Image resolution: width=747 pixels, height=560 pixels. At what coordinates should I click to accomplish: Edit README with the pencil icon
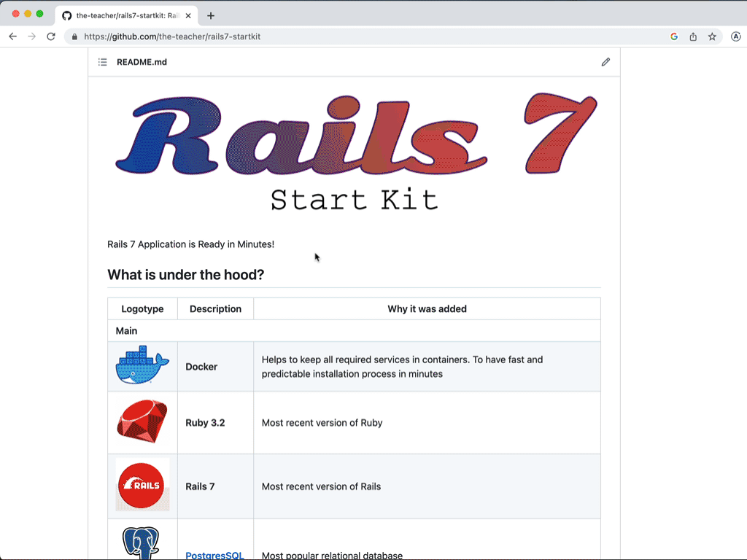click(x=605, y=62)
